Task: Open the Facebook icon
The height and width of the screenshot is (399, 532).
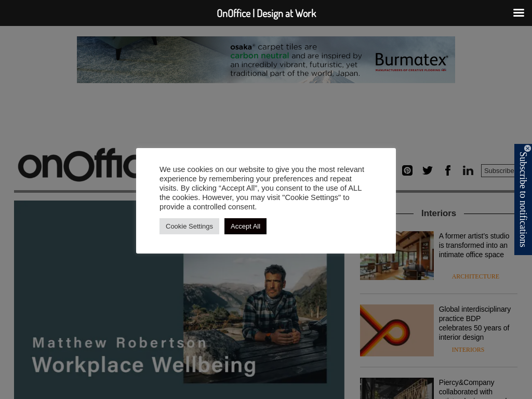Action: [x=448, y=170]
